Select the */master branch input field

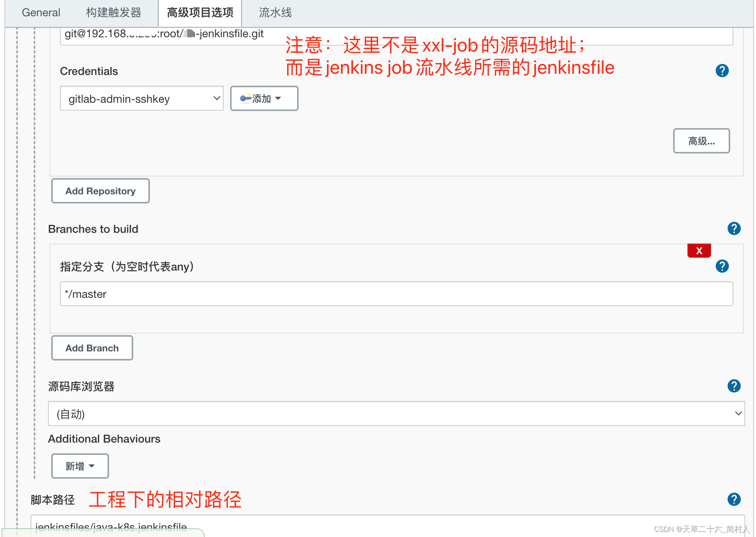point(396,294)
